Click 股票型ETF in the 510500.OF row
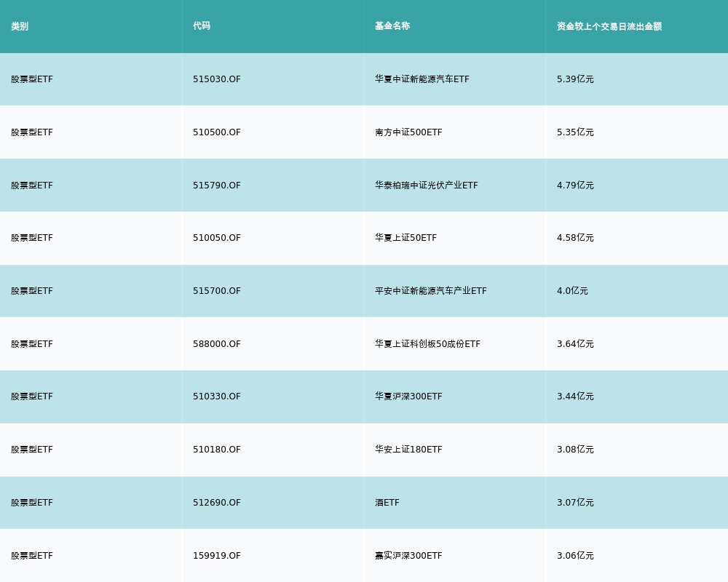The width and height of the screenshot is (728, 582). pyautogui.click(x=32, y=132)
